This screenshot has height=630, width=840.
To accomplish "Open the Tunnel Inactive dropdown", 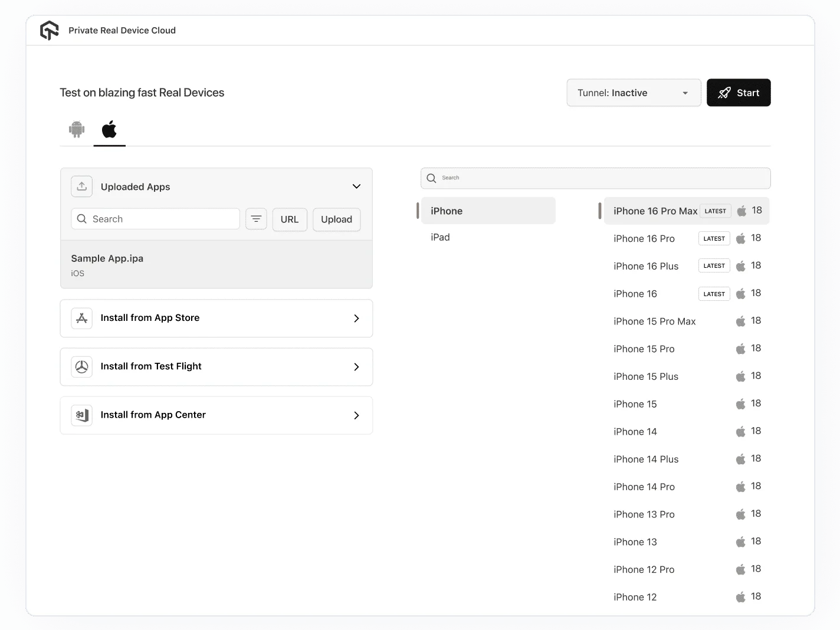I will click(x=633, y=93).
